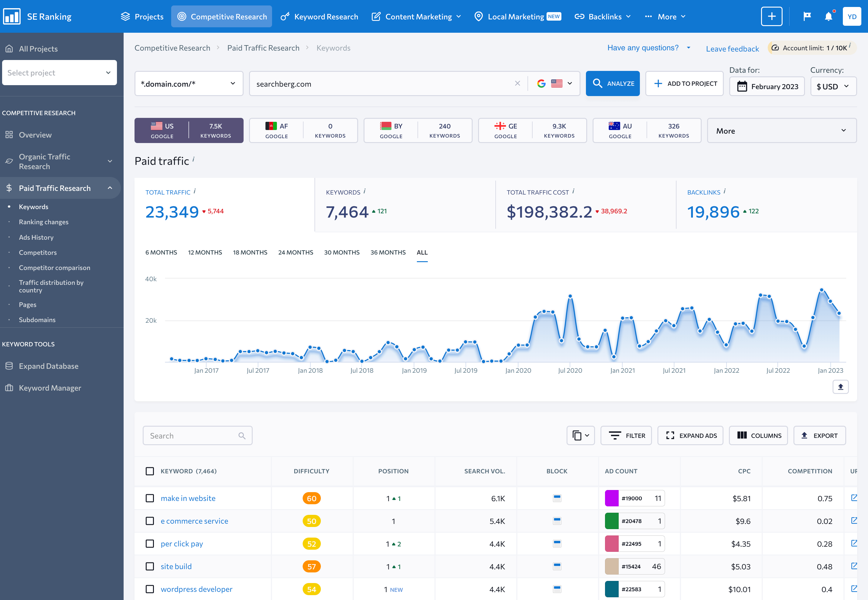Image resolution: width=868 pixels, height=600 pixels.
Task: Open the FILTER button
Action: (x=626, y=435)
